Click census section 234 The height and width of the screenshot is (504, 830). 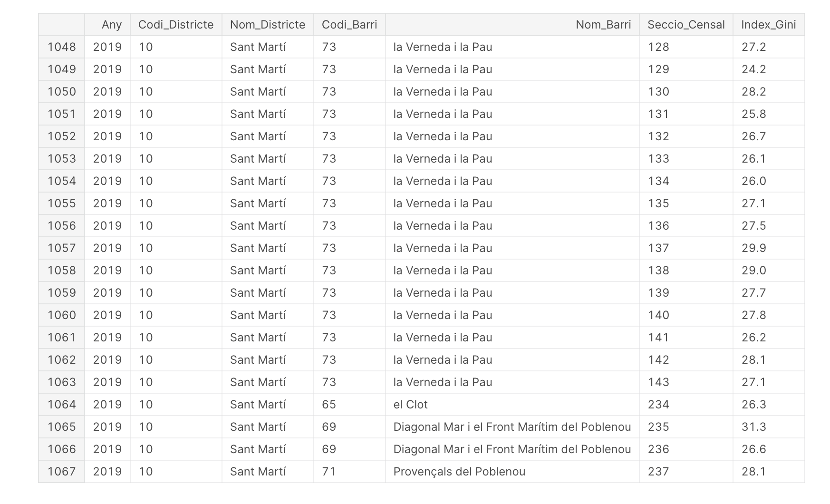click(x=658, y=405)
